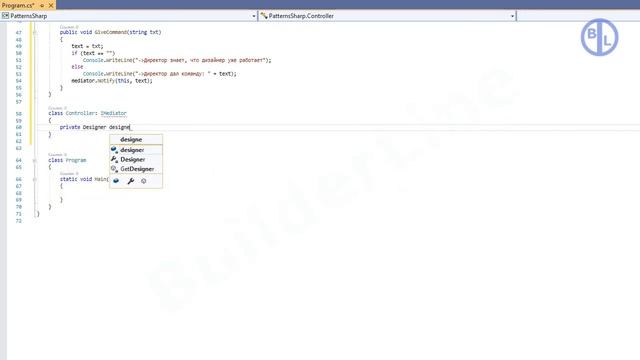Click the Program class name on line 64
The height and width of the screenshot is (360, 640).
point(76,160)
